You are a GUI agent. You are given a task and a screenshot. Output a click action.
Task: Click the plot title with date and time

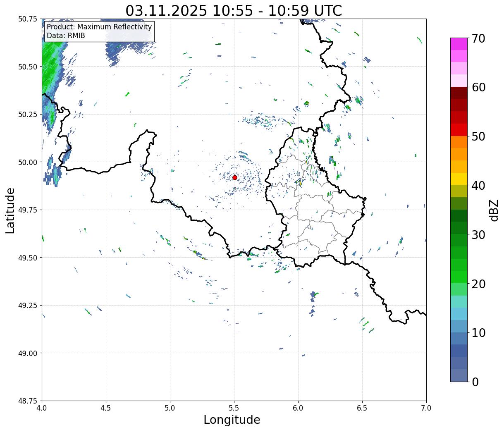[x=234, y=10]
